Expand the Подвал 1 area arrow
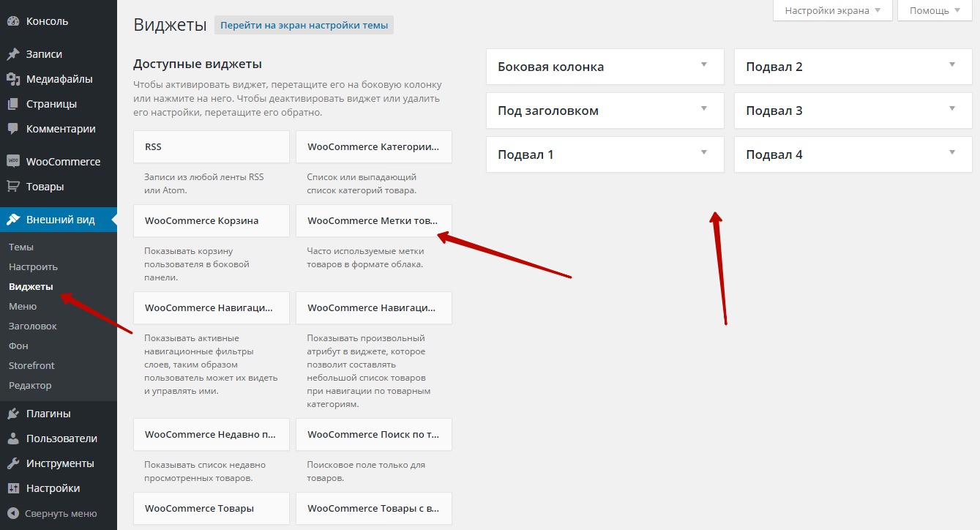This screenshot has width=980, height=530. [x=704, y=152]
